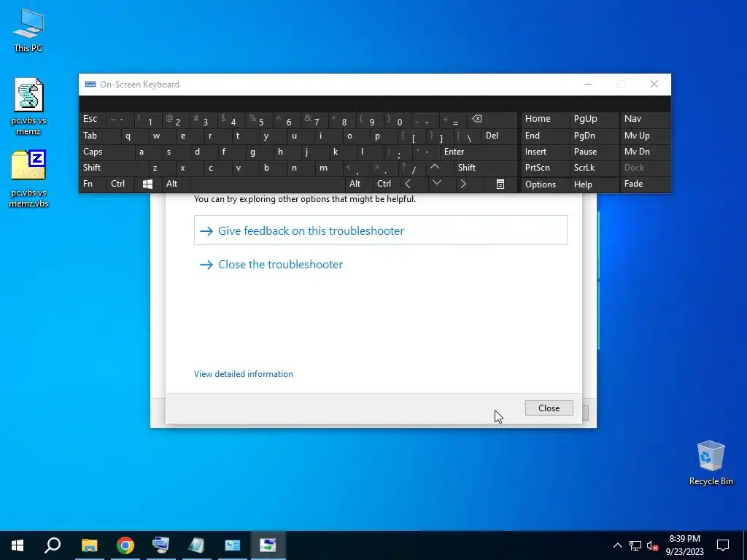Image resolution: width=747 pixels, height=560 pixels.
Task: Click the Home key
Action: click(x=544, y=119)
